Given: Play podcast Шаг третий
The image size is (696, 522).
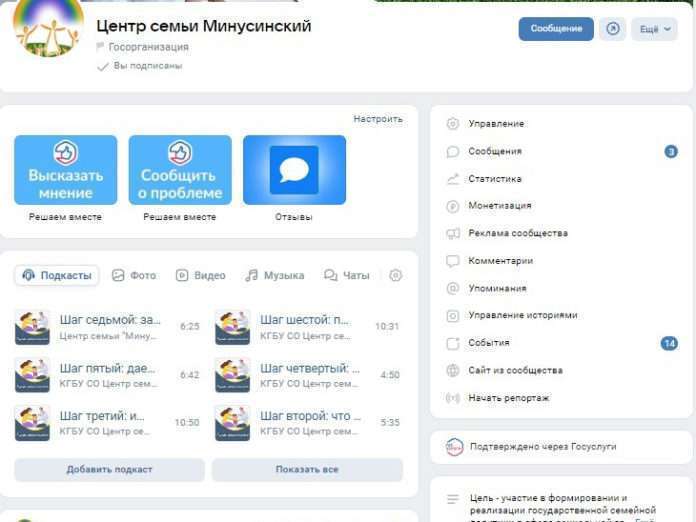Looking at the screenshot, I should pos(32,423).
